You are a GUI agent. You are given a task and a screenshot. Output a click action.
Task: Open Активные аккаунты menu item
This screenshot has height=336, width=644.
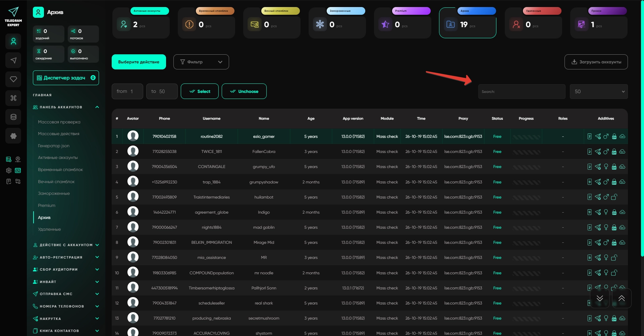point(58,158)
